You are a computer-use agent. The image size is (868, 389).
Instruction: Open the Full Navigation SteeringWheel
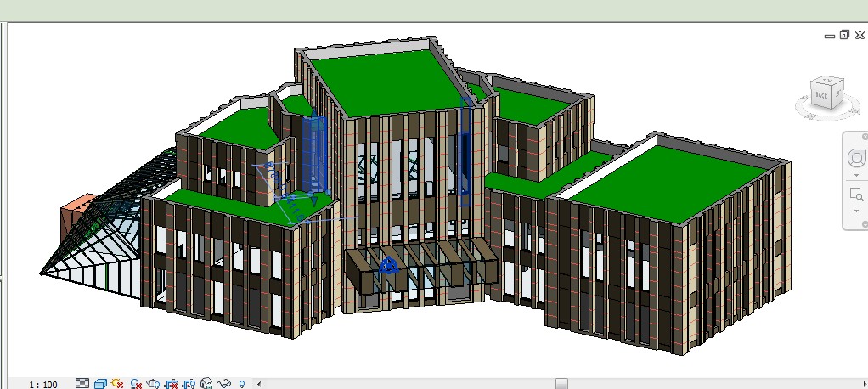pyautogui.click(x=856, y=158)
